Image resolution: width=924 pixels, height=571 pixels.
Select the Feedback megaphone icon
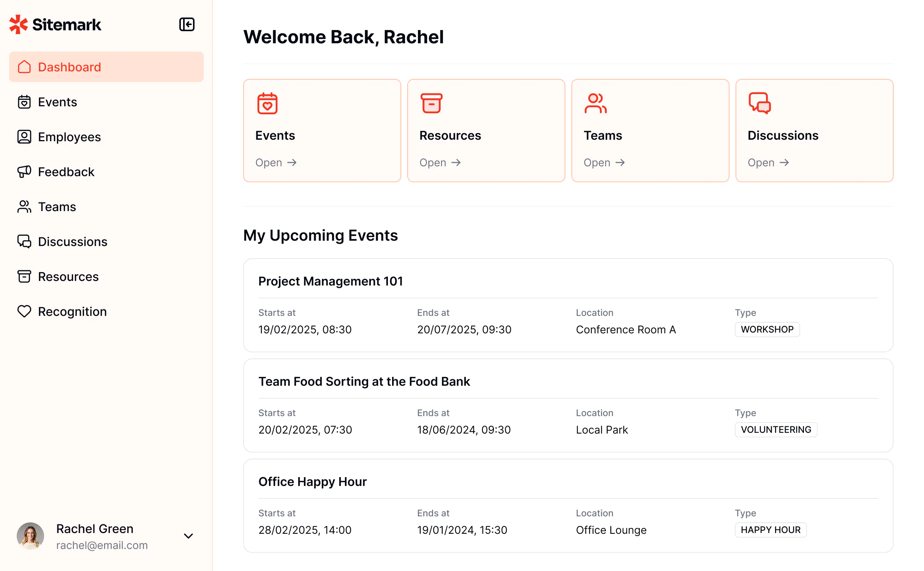click(x=24, y=172)
